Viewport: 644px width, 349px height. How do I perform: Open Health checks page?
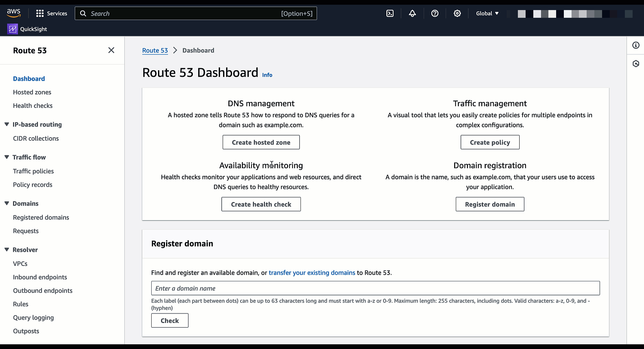(33, 106)
